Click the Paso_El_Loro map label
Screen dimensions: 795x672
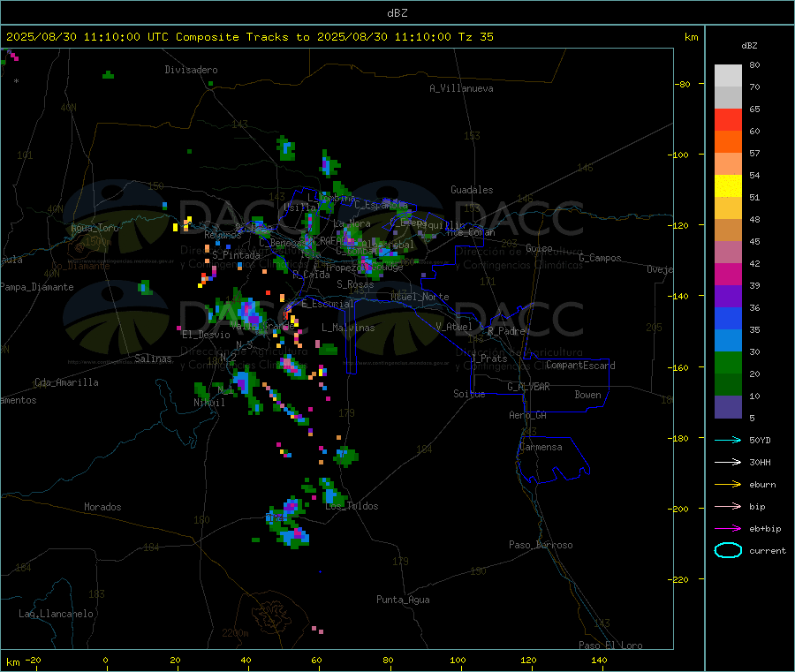(610, 645)
